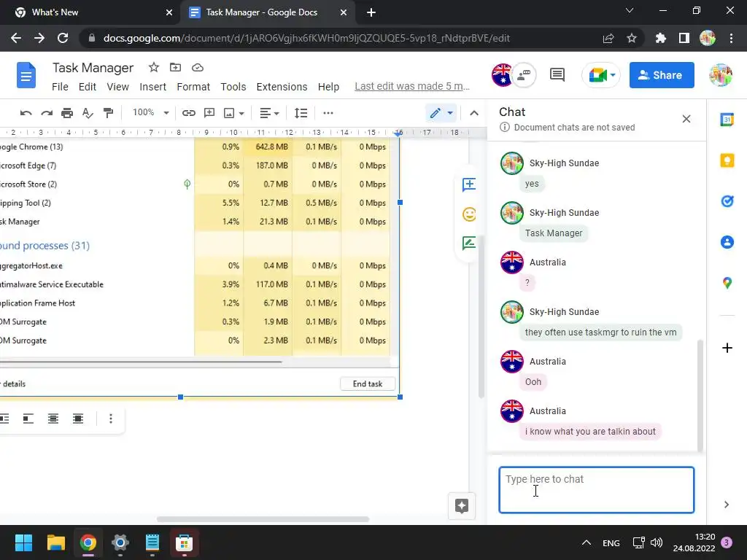The height and width of the screenshot is (560, 747).
Task: Close the Chat panel
Action: (686, 119)
